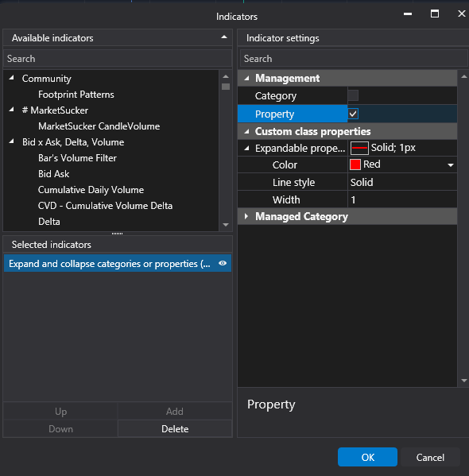Select CVD - Cumulative Volume Delta indicator
469x476 pixels.
105,206
